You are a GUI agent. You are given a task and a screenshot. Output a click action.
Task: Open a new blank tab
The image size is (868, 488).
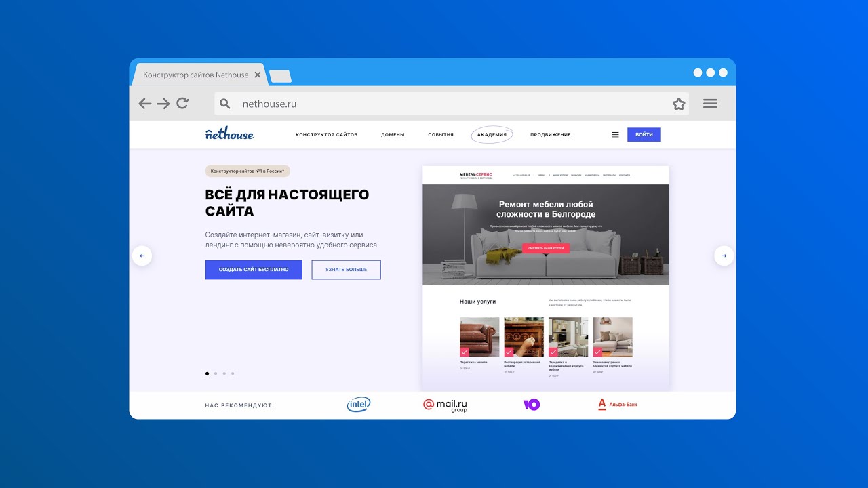coord(281,77)
